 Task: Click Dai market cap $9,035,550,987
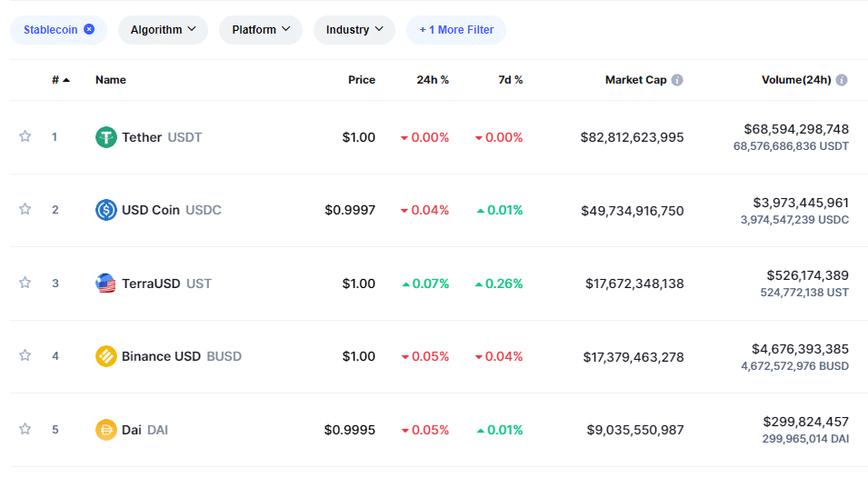(635, 430)
